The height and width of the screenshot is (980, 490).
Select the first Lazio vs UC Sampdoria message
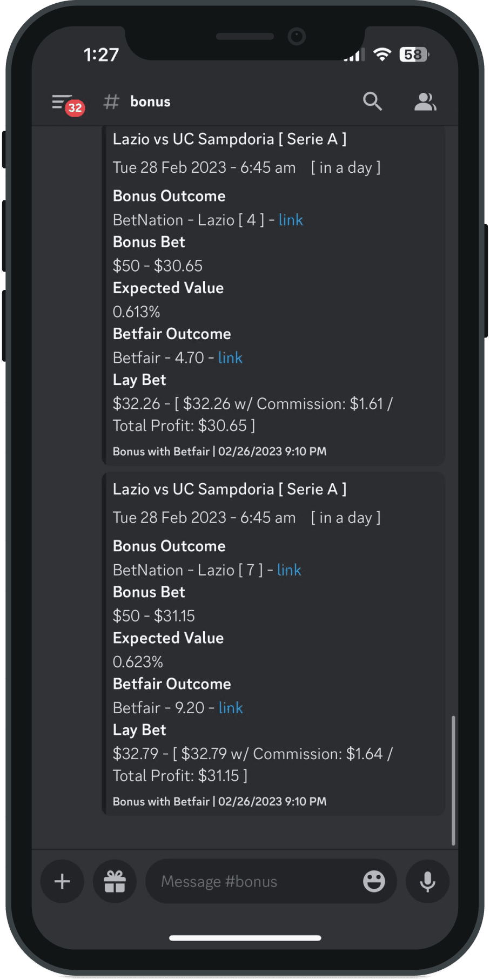230,139
